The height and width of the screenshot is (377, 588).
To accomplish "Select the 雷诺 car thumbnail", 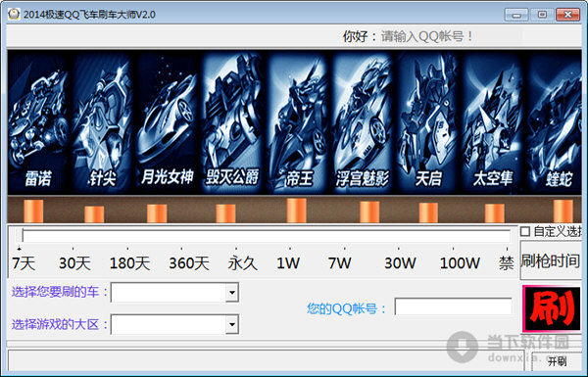I will (37, 121).
